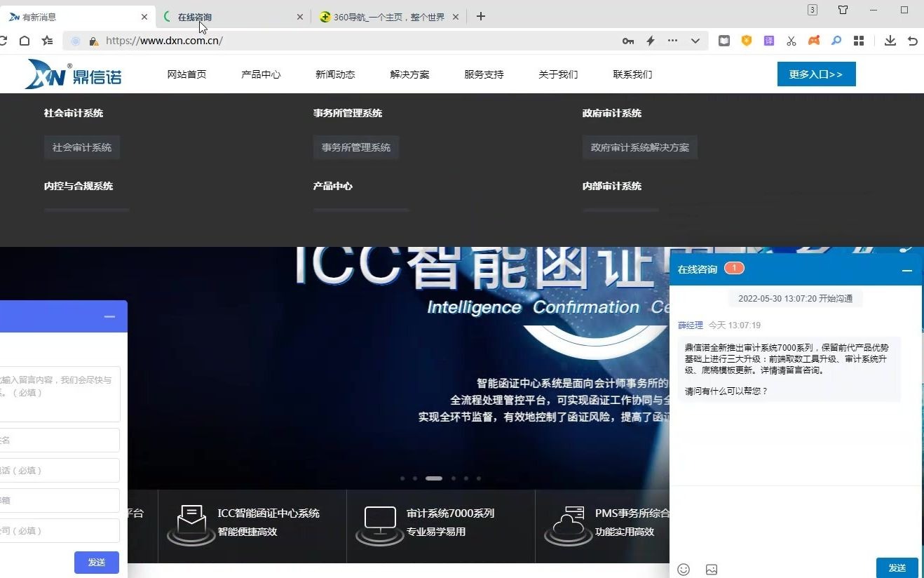The height and width of the screenshot is (578, 924).
Task: Click the 薛经理 sender name in chat
Action: pos(690,325)
